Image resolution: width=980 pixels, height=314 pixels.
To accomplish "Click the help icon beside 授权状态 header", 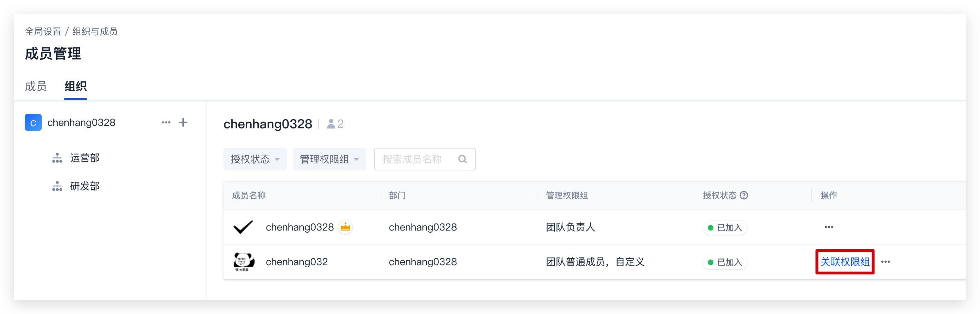I will [744, 195].
